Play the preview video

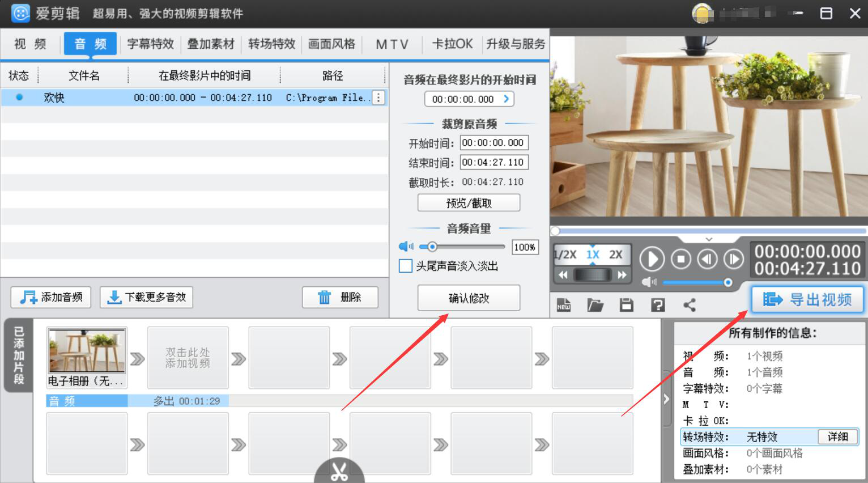652,259
